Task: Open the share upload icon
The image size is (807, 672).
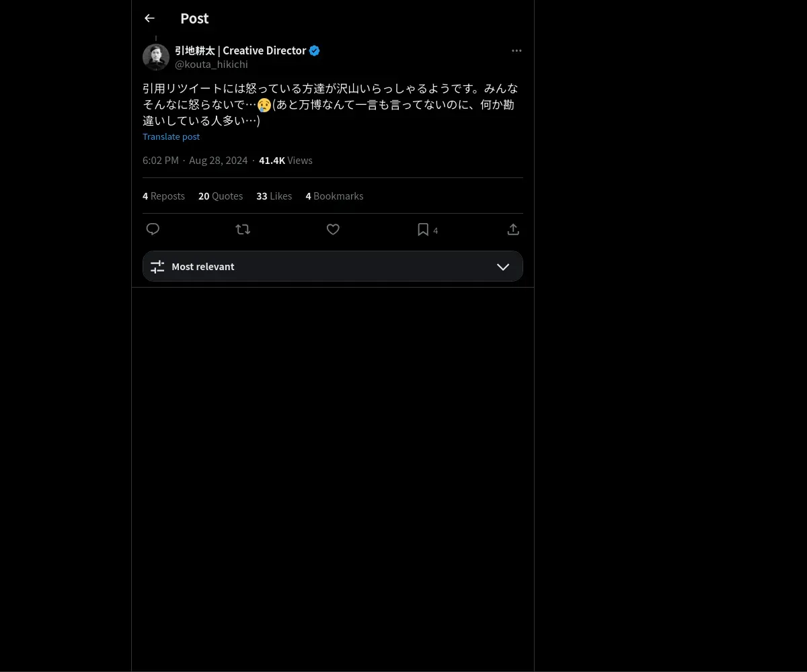Action: [x=513, y=229]
